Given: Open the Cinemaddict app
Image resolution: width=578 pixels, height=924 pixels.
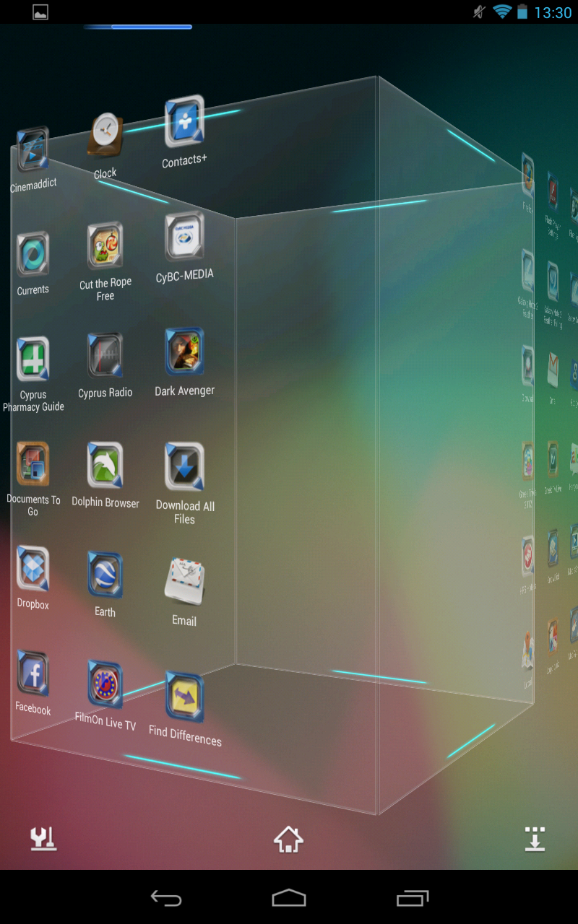Looking at the screenshot, I should pos(33,150).
